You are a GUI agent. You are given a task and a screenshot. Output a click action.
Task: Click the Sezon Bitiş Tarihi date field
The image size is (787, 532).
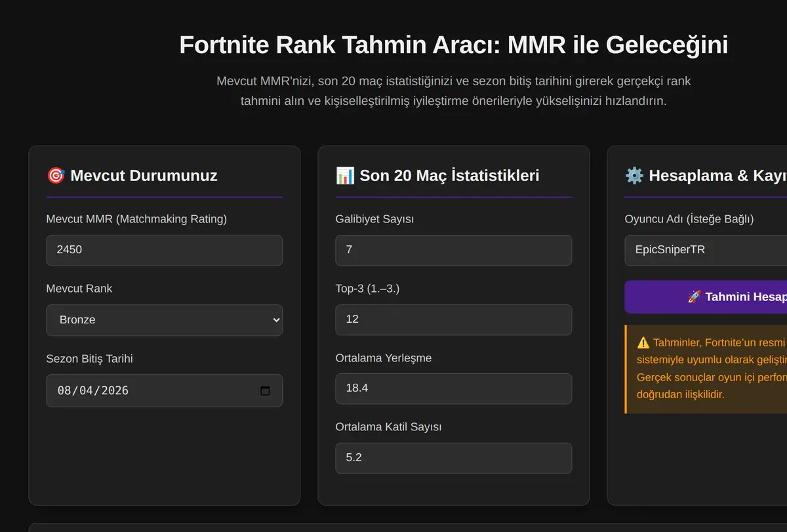click(164, 390)
